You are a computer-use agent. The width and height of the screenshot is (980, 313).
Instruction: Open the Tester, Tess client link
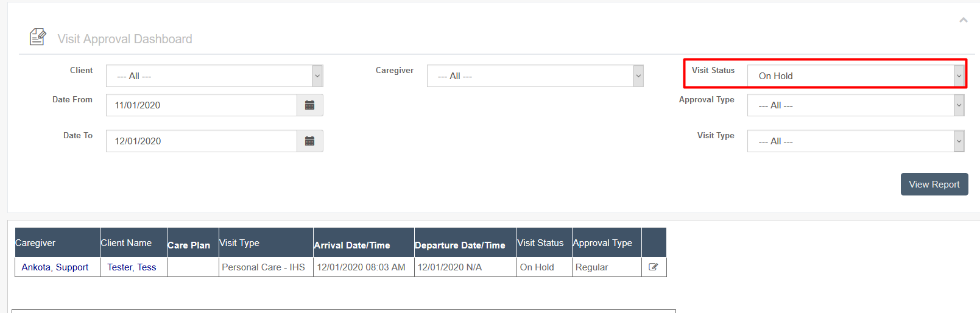[132, 267]
